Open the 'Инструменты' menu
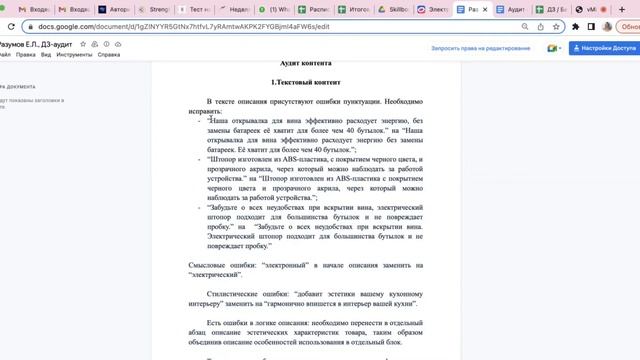 coord(74,55)
